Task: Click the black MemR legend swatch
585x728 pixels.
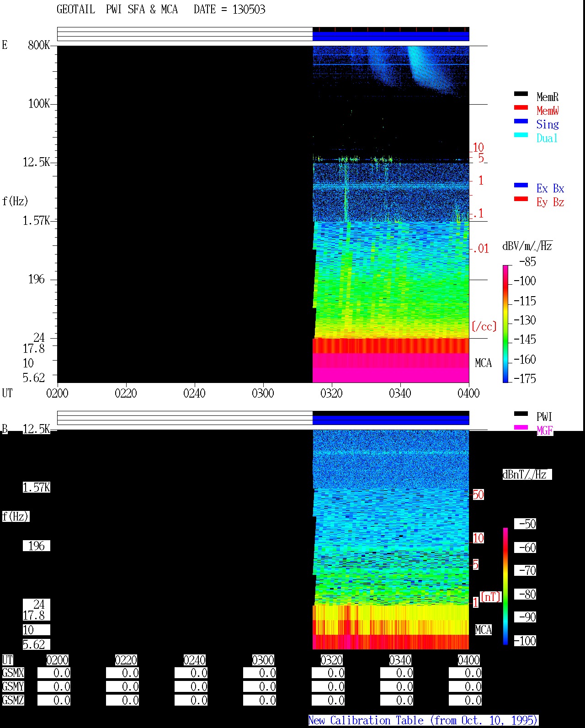Action: tap(521, 94)
